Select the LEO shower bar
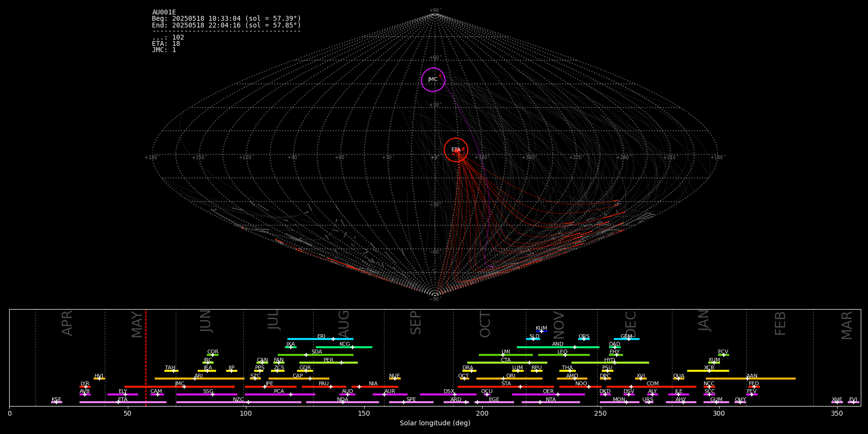Image resolution: width=868 pixels, height=434 pixels. 564,355
